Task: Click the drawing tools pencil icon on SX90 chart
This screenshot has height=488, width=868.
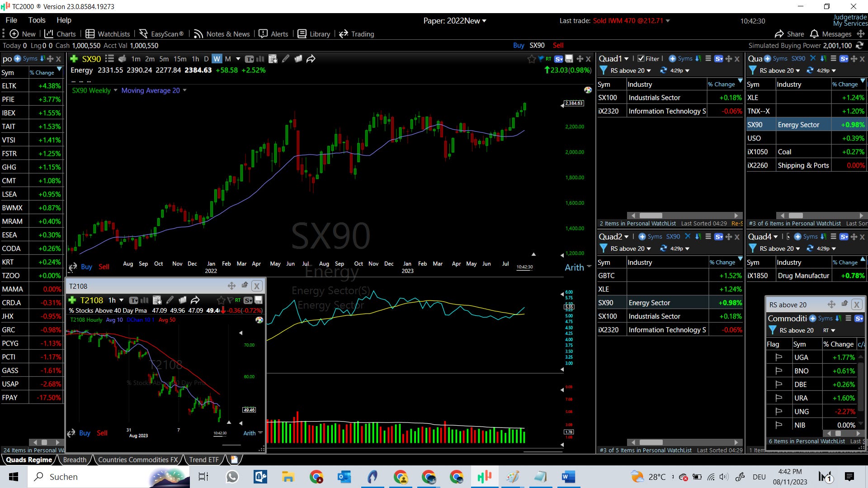Action: coord(286,59)
